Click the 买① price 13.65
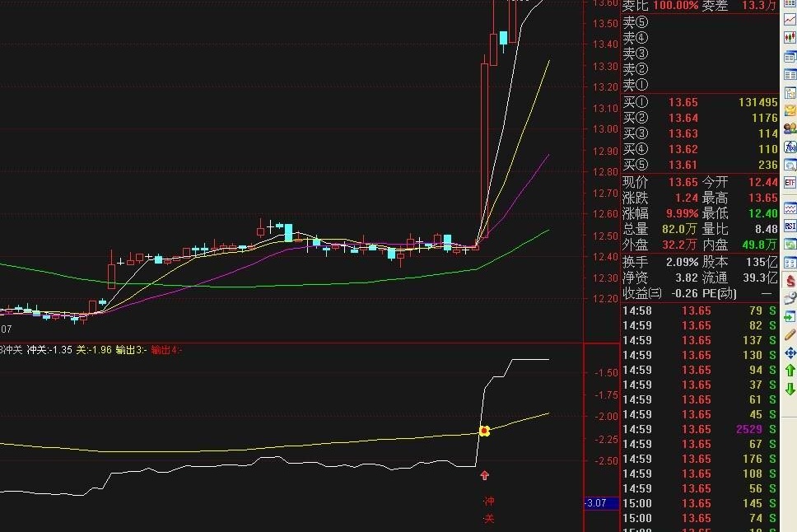The width and height of the screenshot is (797, 532). [683, 103]
